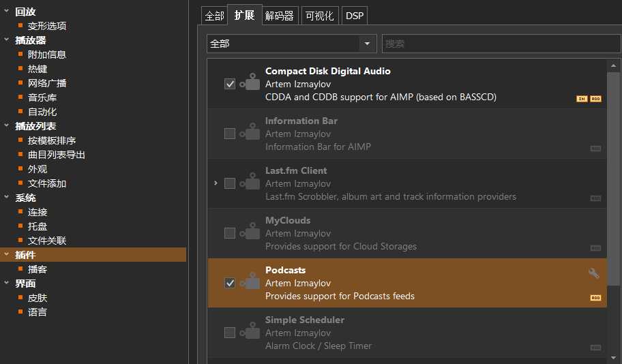Collapse the 播放器 tree section
Screen dimensions: 622x364
(x=6, y=40)
